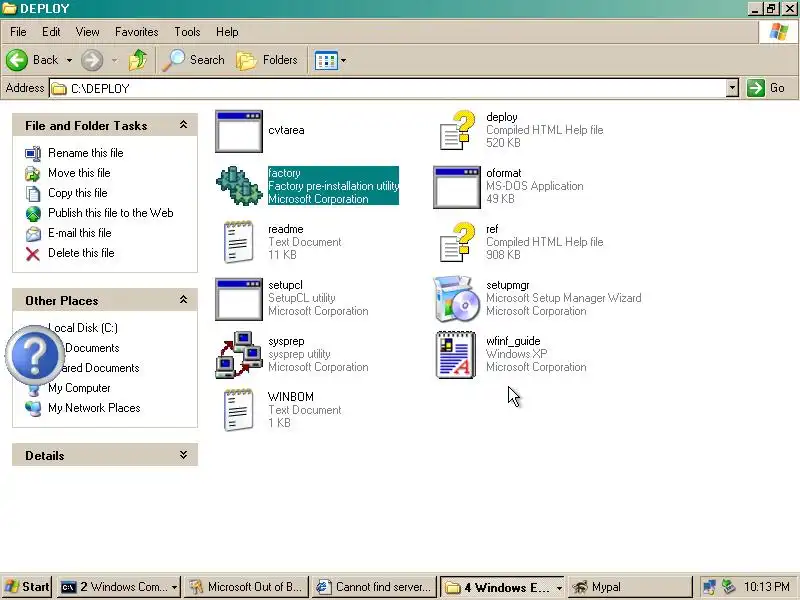This screenshot has width=800, height=600.
Task: Open the wfinf_guide document icon
Action: [x=456, y=355]
